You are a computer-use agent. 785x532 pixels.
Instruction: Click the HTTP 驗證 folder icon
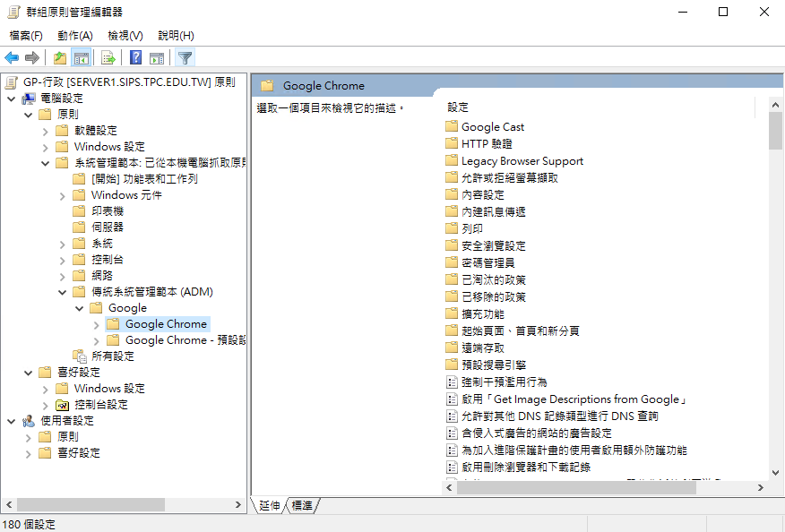[452, 143]
